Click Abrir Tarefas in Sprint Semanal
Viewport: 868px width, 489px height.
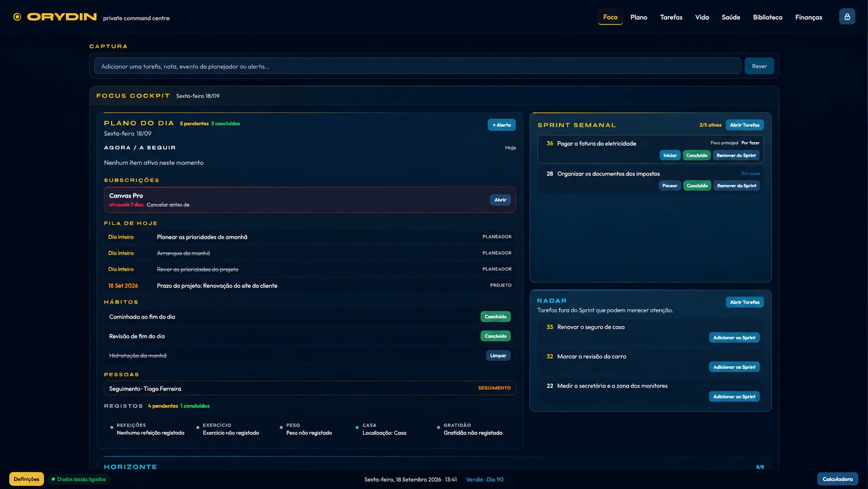tap(744, 125)
